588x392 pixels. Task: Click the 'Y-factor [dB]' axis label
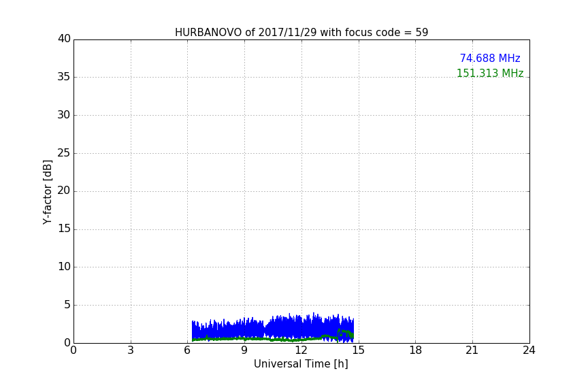pyautogui.click(x=47, y=192)
